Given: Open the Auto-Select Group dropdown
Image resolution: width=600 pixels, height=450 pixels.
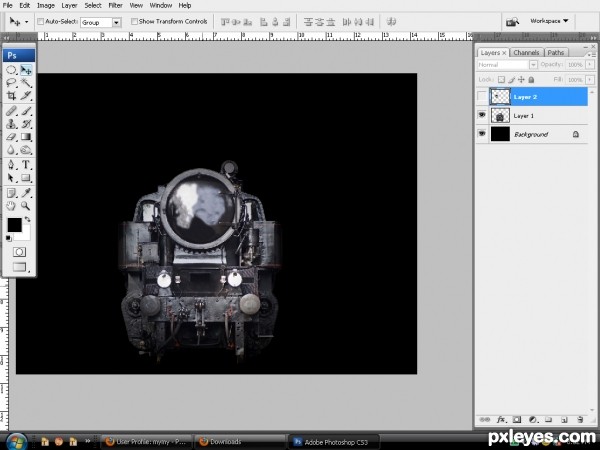Looking at the screenshot, I should tap(116, 23).
